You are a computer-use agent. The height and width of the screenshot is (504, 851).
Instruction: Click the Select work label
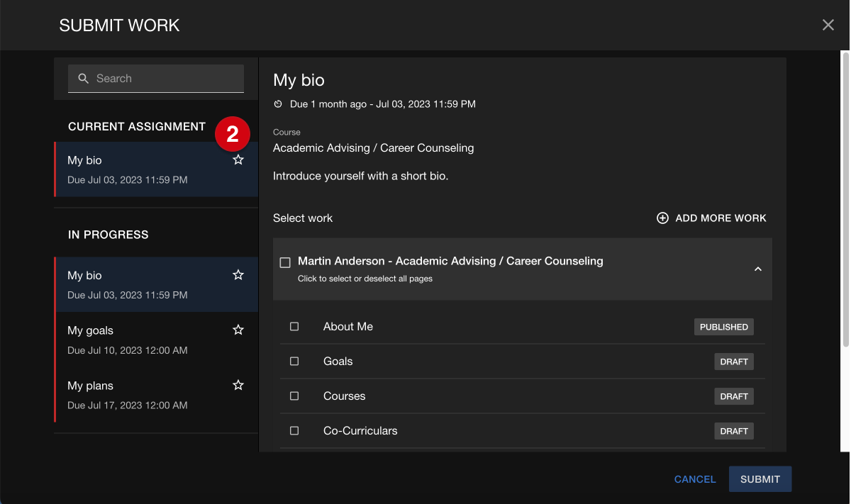point(303,218)
